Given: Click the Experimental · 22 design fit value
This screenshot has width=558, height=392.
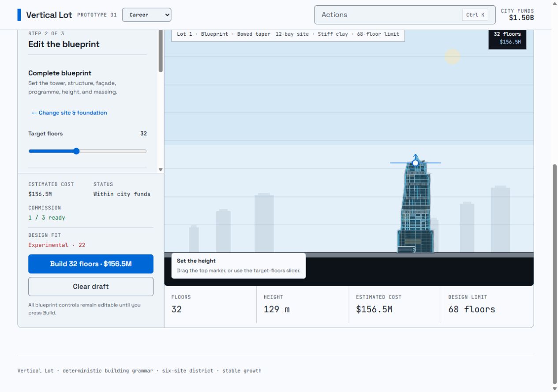Looking at the screenshot, I should tap(57, 245).
